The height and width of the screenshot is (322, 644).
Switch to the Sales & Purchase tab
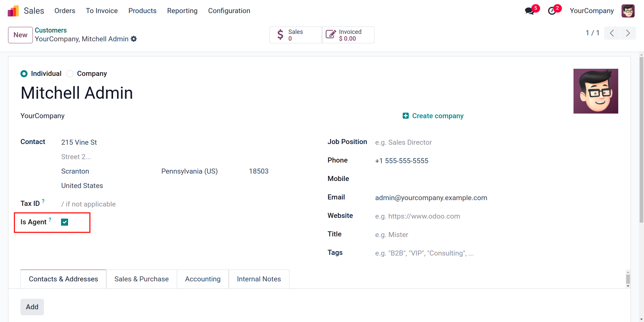141,279
